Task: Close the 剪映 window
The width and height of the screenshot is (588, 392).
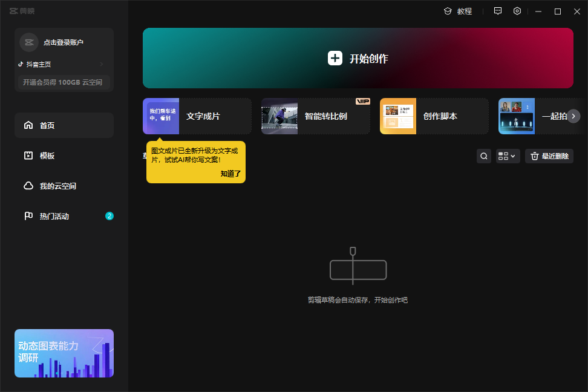Action: [577, 11]
